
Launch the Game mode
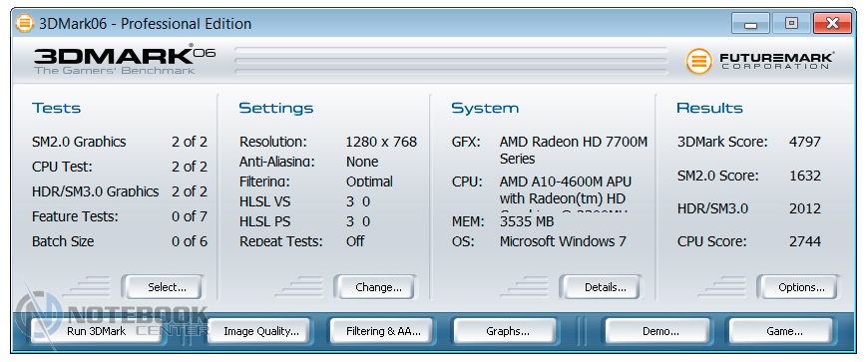(x=781, y=331)
